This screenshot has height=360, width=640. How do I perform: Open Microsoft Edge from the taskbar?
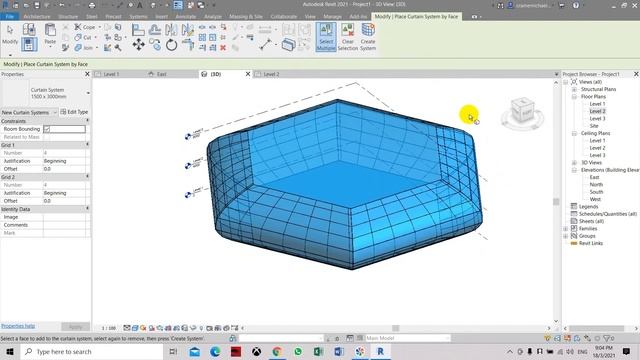(x=215, y=351)
